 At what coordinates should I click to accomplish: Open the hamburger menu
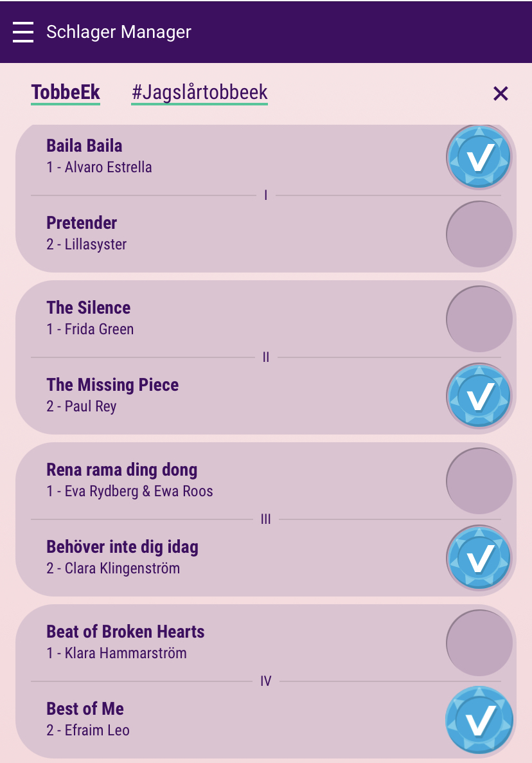coord(23,31)
